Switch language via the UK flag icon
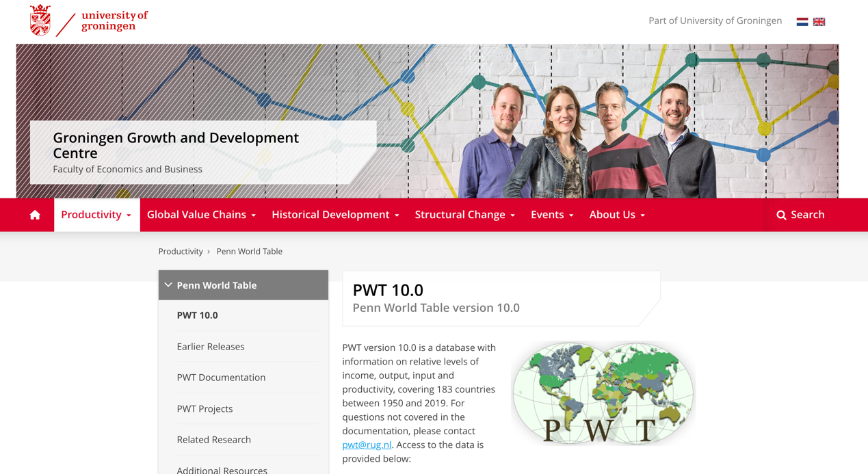Image resolution: width=868 pixels, height=474 pixels. coord(819,22)
